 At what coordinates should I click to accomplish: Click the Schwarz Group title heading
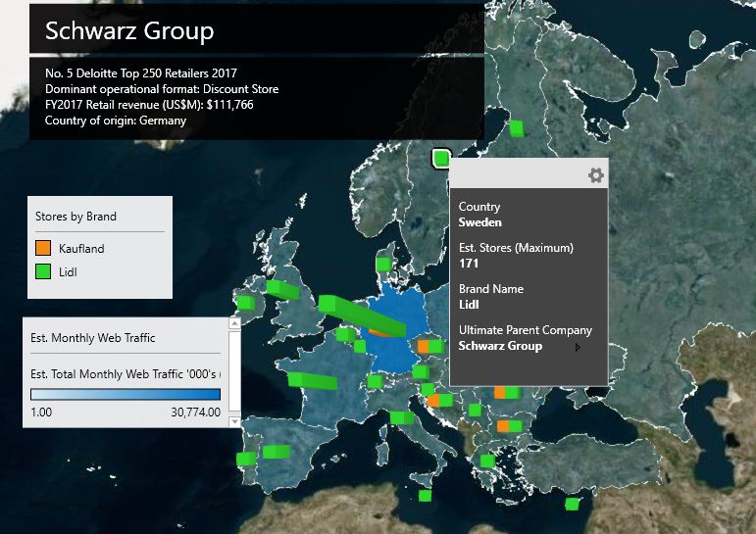point(129,30)
